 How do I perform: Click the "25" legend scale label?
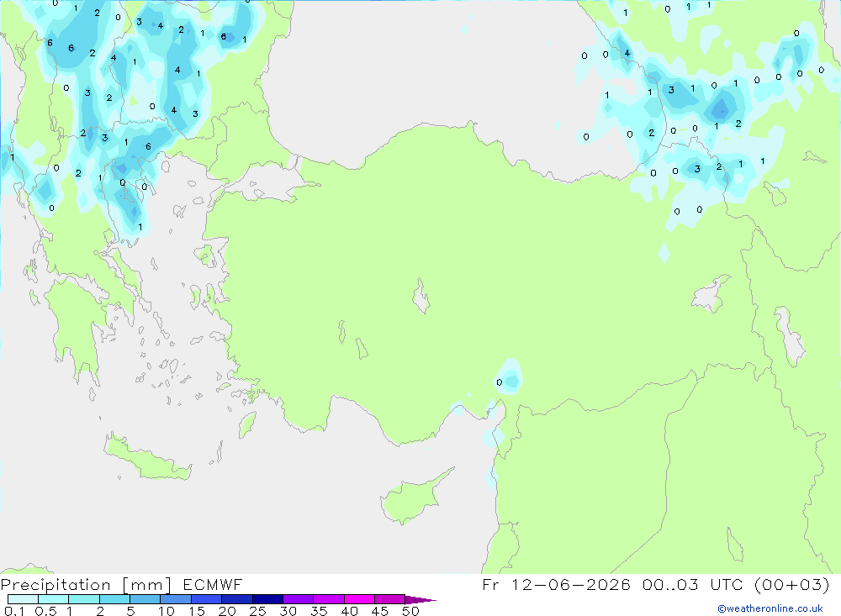(x=257, y=611)
